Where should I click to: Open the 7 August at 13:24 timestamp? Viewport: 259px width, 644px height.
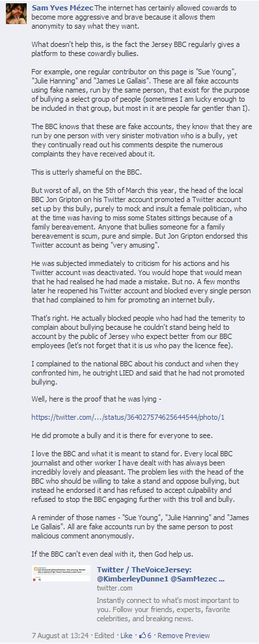[60, 636]
